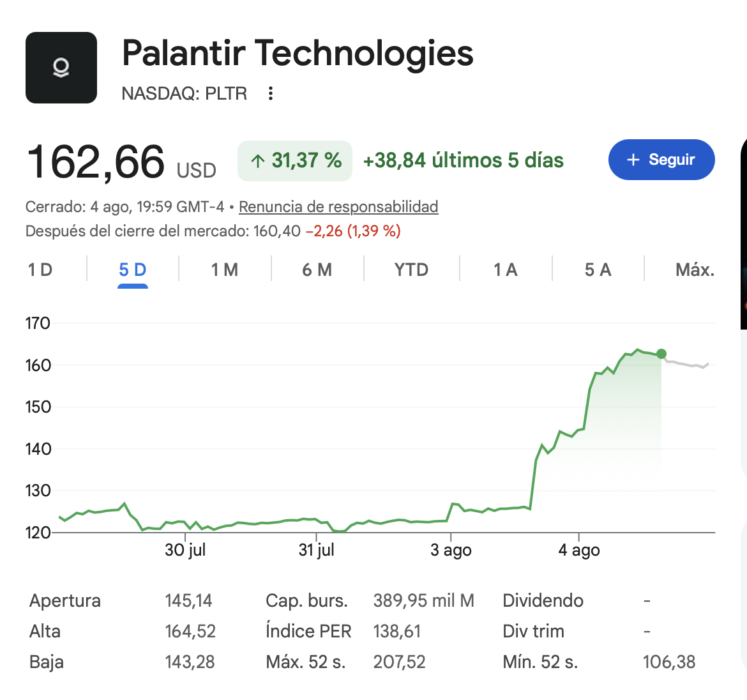Image resolution: width=747 pixels, height=700 pixels.
Task: Open the three-dot more options menu
Action: 270,93
